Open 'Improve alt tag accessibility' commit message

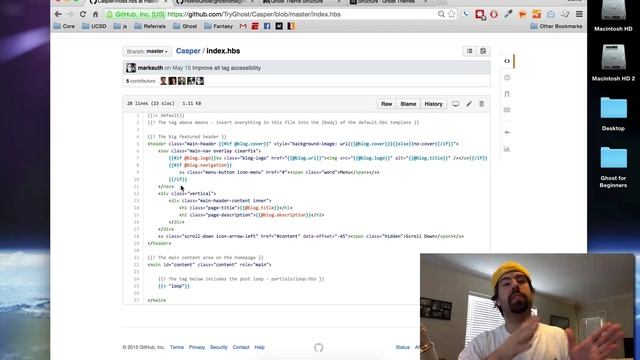click(x=227, y=68)
